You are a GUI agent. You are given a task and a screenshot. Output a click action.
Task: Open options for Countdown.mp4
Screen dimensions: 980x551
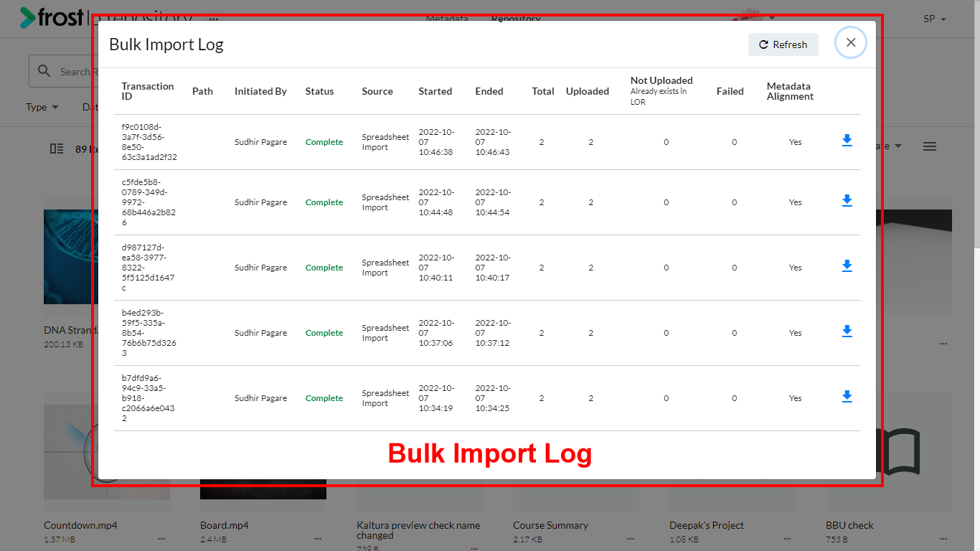(x=161, y=539)
